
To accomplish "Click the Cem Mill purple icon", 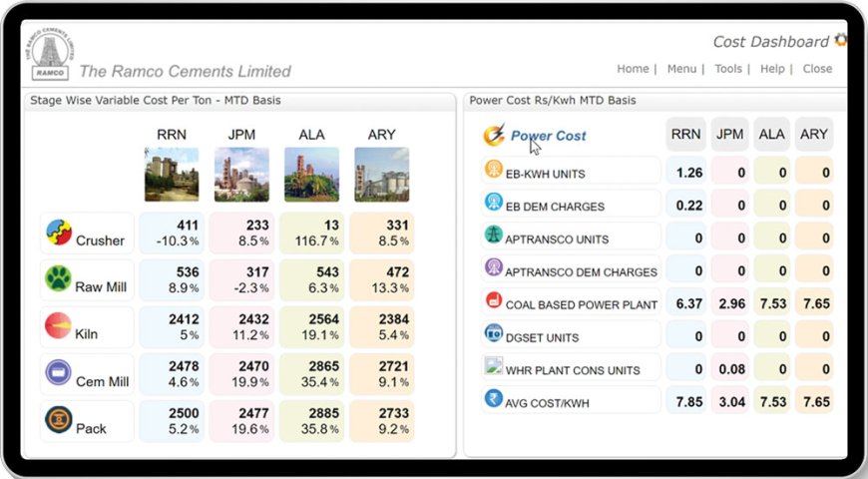I will click(58, 372).
